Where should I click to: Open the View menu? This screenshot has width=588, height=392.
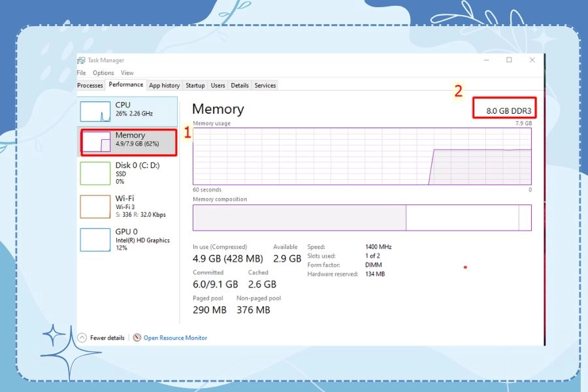[x=127, y=73]
